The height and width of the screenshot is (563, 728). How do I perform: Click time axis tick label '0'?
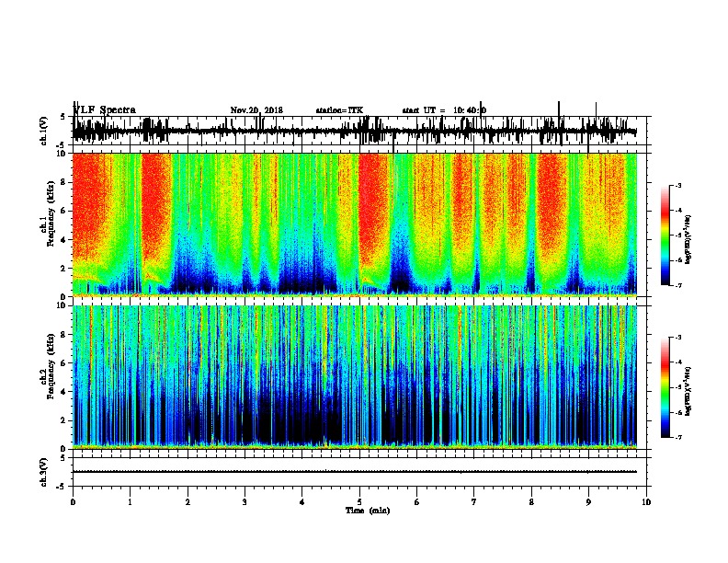73,502
